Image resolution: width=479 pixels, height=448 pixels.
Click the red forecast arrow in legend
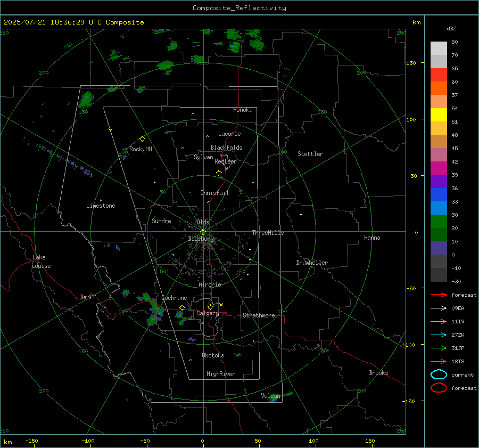pyautogui.click(x=439, y=295)
